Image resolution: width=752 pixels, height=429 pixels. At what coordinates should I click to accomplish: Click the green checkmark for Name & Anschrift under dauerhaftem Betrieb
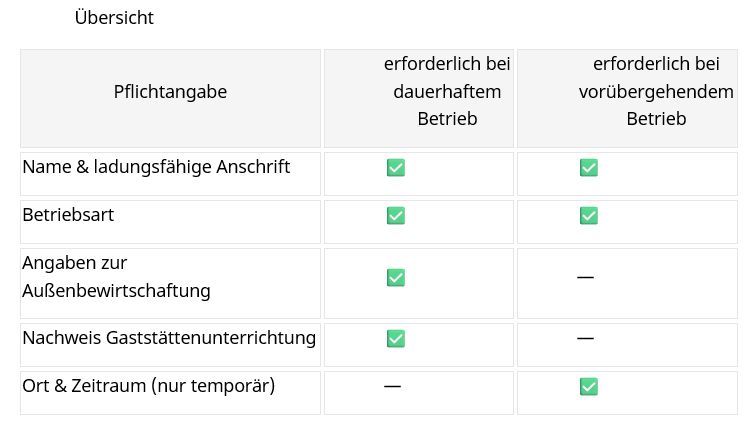(395, 168)
